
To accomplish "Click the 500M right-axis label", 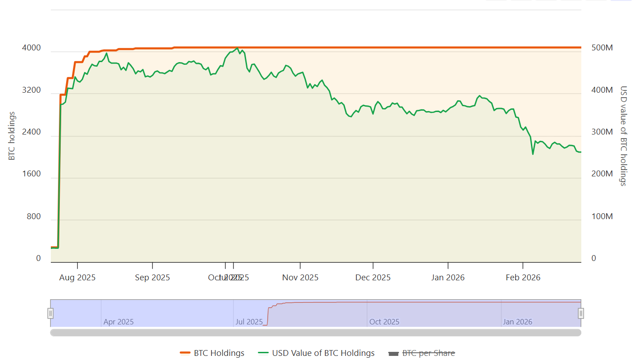I will coord(602,47).
